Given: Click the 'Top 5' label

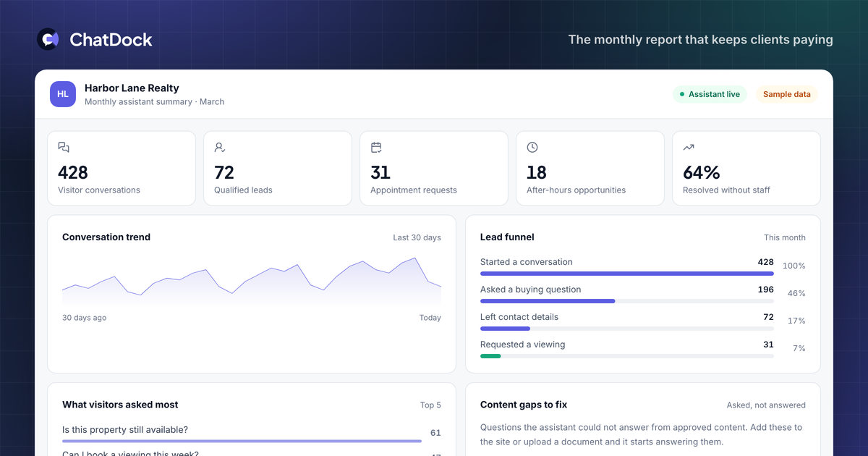Looking at the screenshot, I should (430, 405).
